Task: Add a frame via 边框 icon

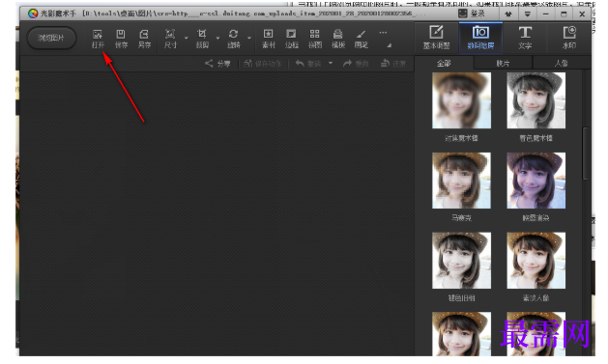Action: point(292,39)
